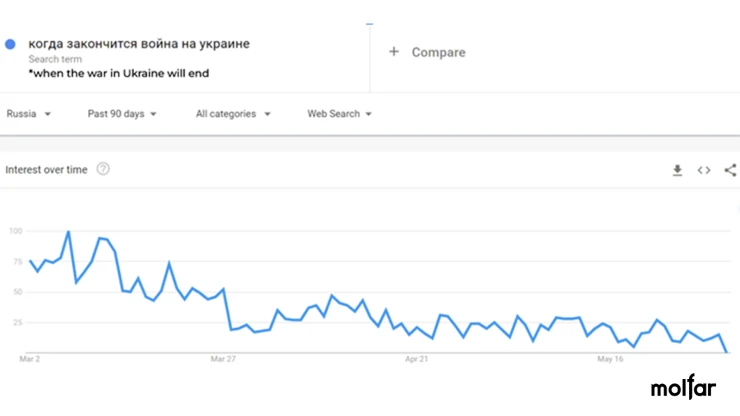The width and height of the screenshot is (740, 416).
Task: Click the share chart icon
Action: coord(730,170)
